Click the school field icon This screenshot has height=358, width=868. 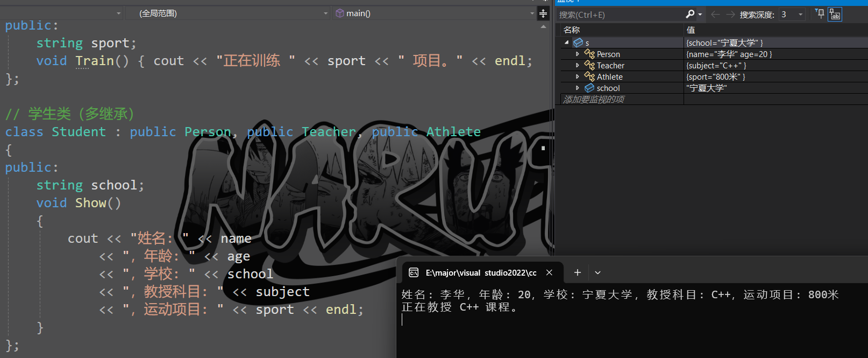(589, 88)
